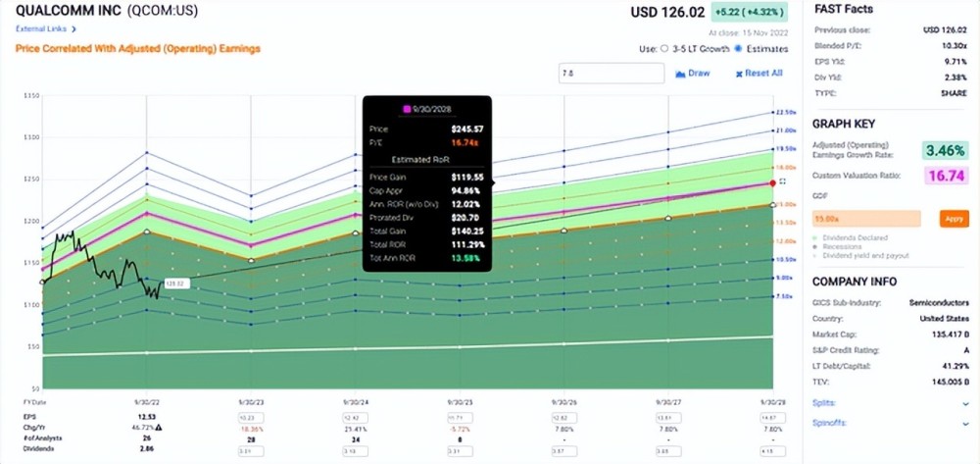Screen dimensions: 980x464
Task: Click the 7.50x P/E line marker
Action: [774, 295]
